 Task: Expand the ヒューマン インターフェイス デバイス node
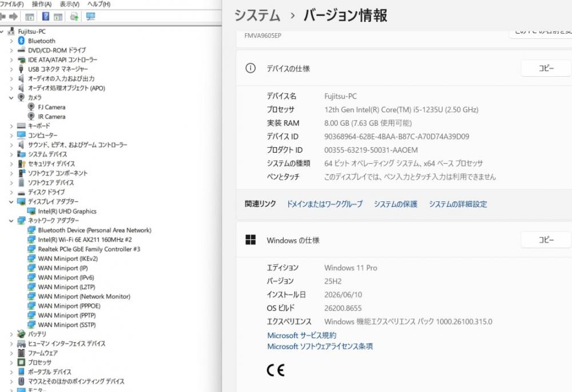tap(11, 344)
